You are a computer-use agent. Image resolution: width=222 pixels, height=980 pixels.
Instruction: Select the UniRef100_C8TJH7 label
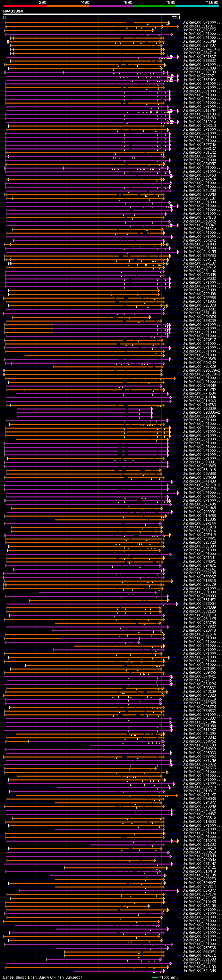[x=199, y=863]
